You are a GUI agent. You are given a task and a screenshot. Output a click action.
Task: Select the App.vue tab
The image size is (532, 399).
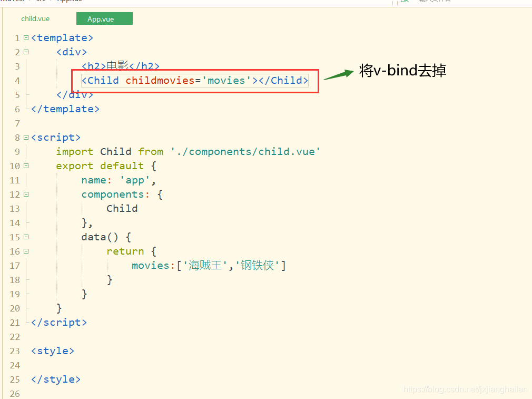pyautogui.click(x=104, y=18)
